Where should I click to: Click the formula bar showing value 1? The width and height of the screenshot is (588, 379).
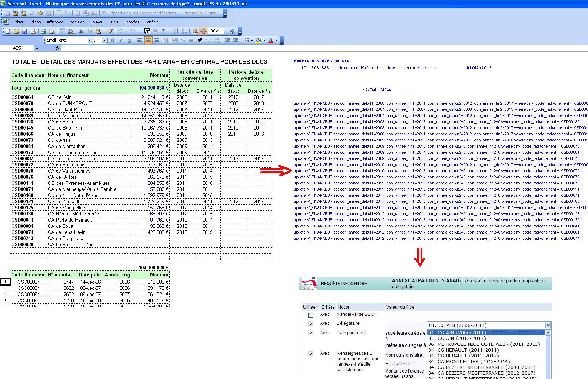pos(325,48)
